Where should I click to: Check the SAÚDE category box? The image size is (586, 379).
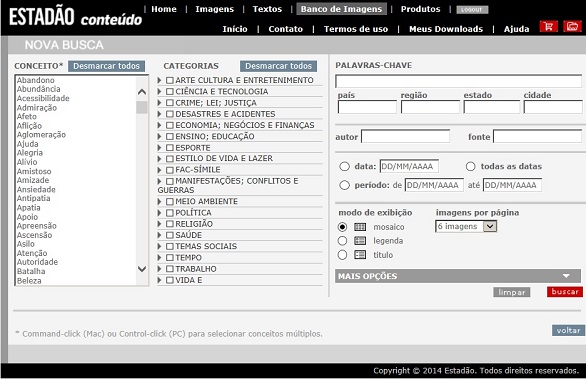pos(170,235)
